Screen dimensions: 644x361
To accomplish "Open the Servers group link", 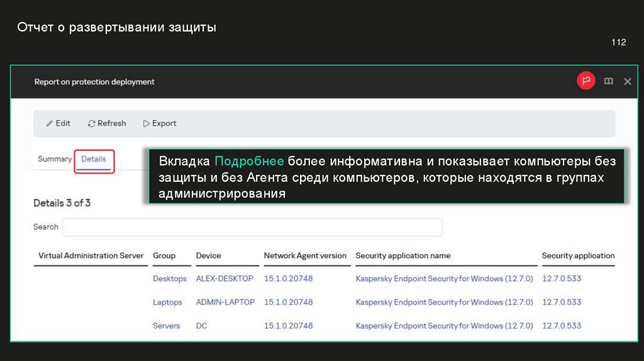I will point(166,326).
